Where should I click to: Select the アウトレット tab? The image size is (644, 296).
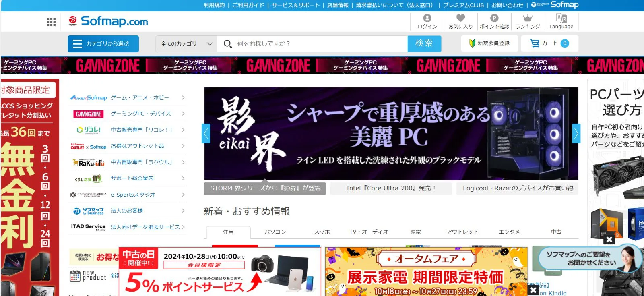point(462,232)
